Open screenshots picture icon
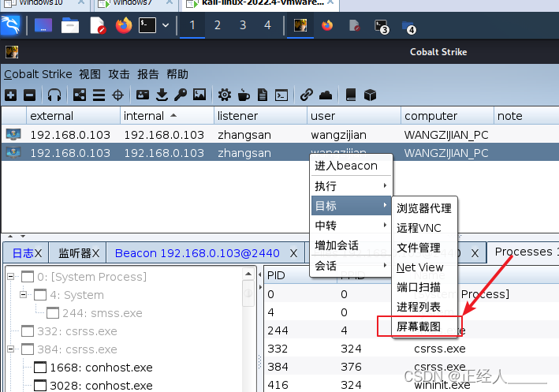Viewport: 559px width, 392px height. click(x=199, y=95)
